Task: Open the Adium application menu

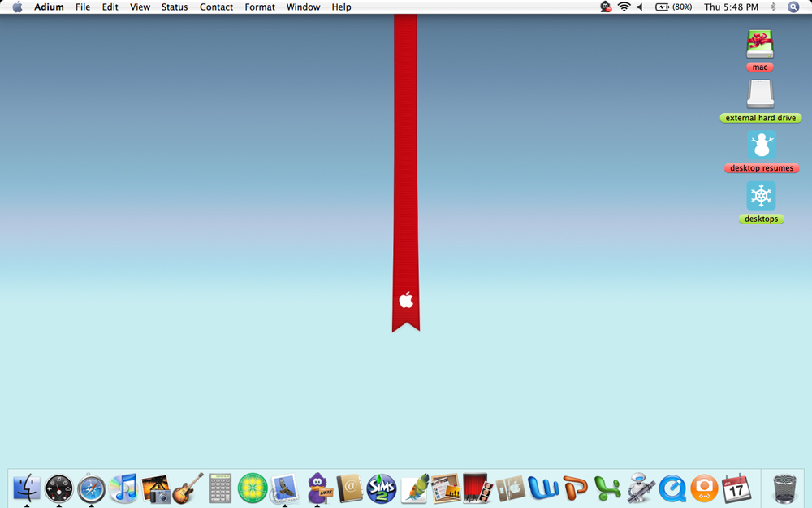Action: click(x=49, y=7)
